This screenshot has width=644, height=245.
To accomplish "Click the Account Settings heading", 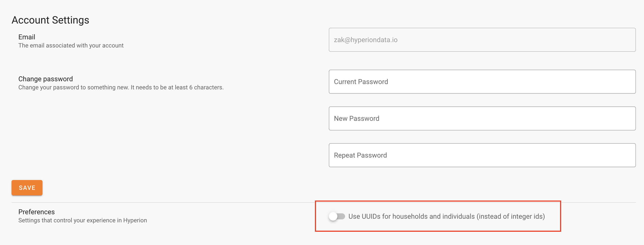I will click(x=50, y=20).
